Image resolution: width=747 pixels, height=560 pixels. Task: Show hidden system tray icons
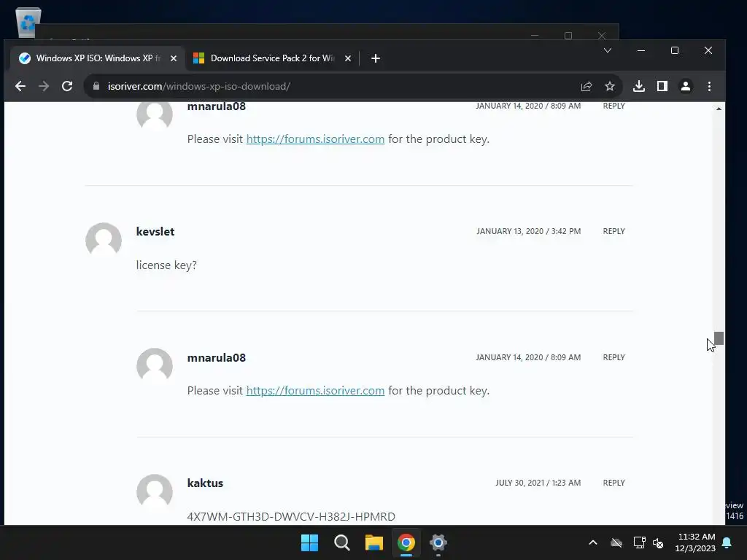tap(593, 542)
